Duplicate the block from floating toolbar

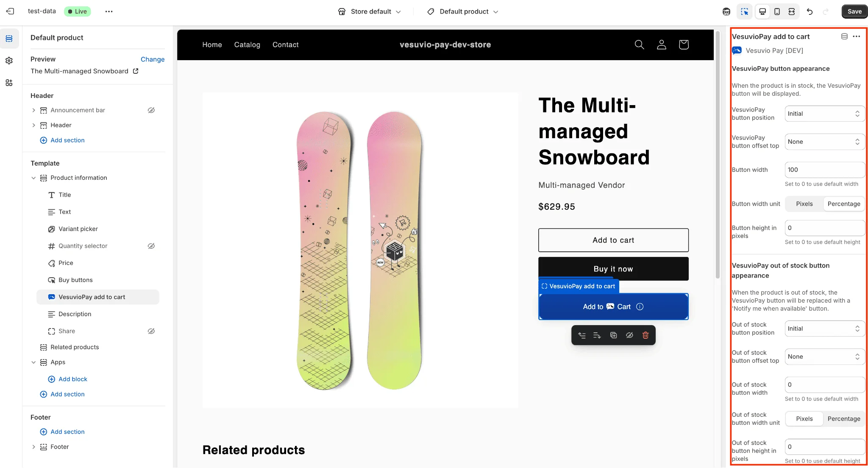pyautogui.click(x=613, y=335)
